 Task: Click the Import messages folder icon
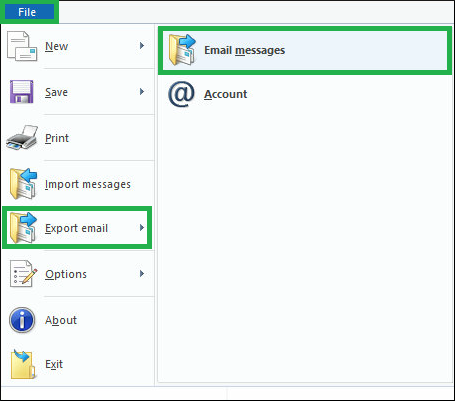coord(23,184)
